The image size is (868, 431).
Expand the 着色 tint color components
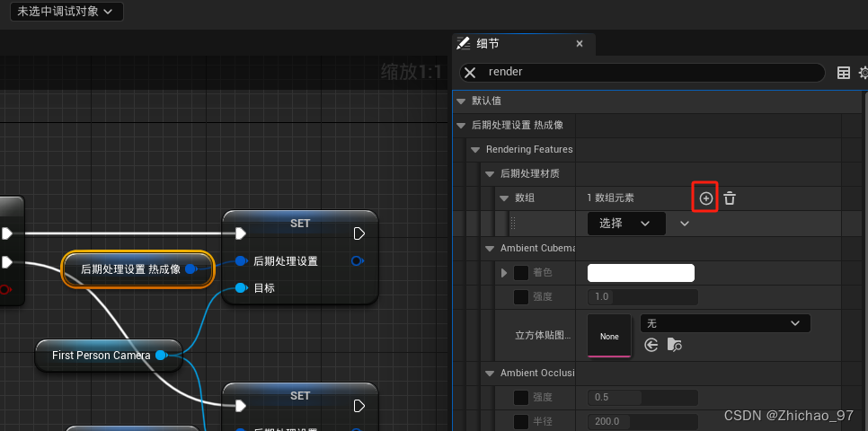tap(504, 273)
